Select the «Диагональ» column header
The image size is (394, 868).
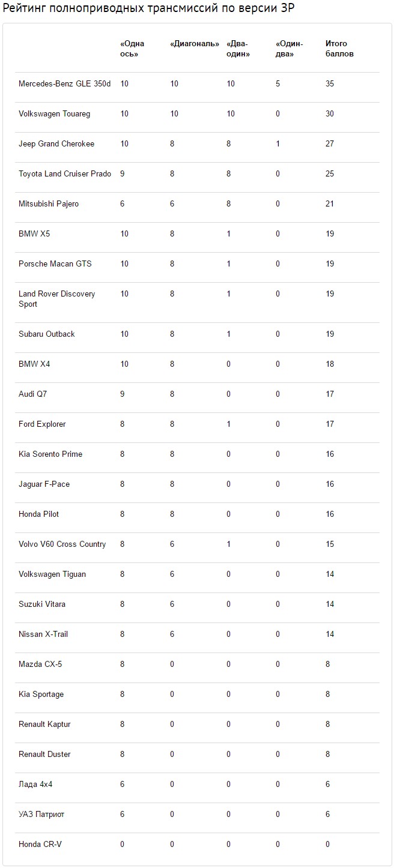click(195, 44)
